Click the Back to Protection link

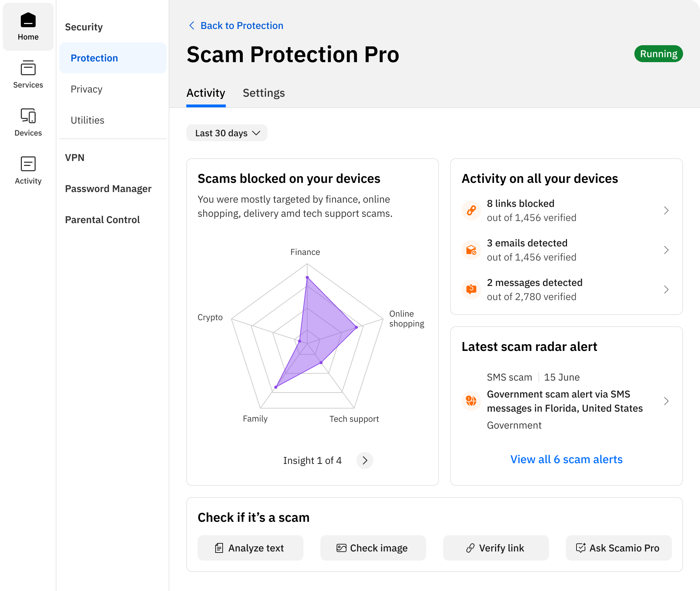pyautogui.click(x=242, y=25)
